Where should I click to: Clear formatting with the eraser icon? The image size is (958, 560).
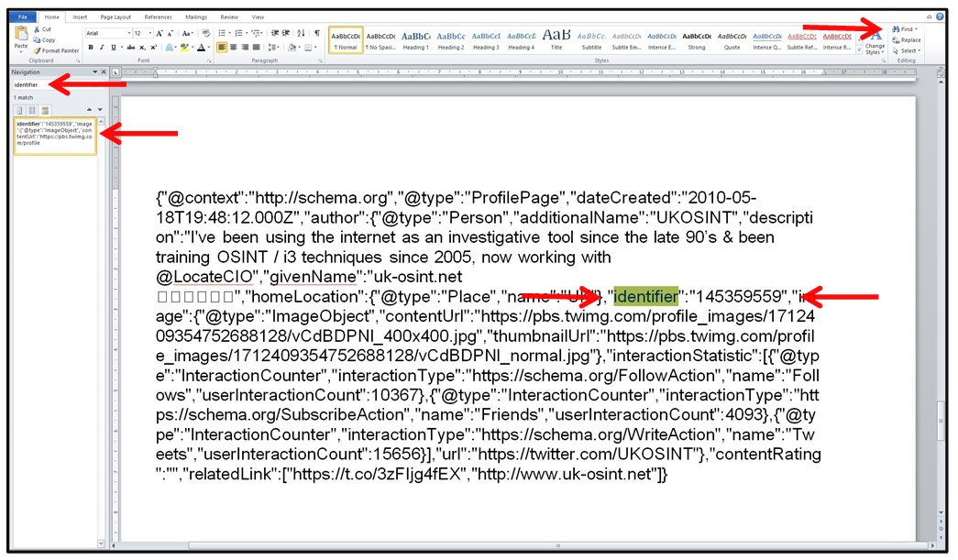206,33
